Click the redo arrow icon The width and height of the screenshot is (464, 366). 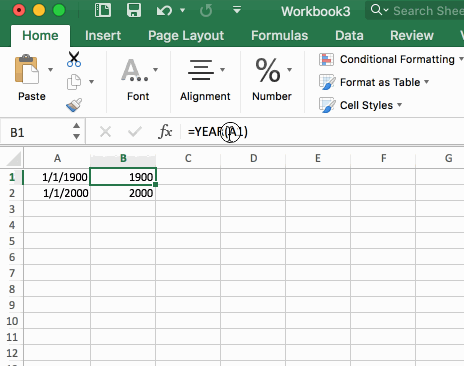(206, 11)
